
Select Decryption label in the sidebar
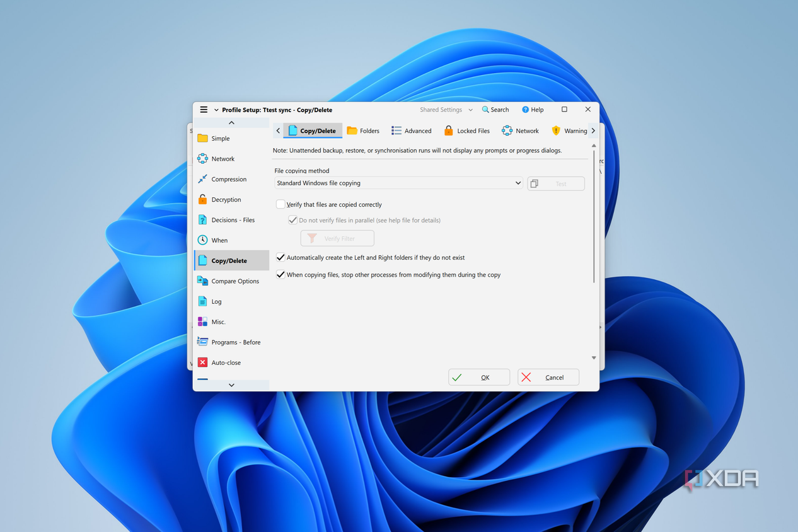pos(226,200)
